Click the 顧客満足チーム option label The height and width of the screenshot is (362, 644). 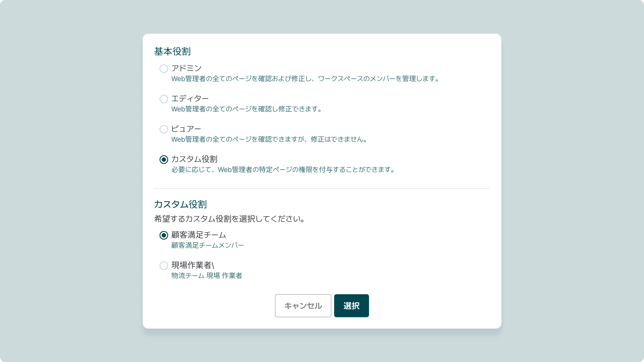point(199,235)
